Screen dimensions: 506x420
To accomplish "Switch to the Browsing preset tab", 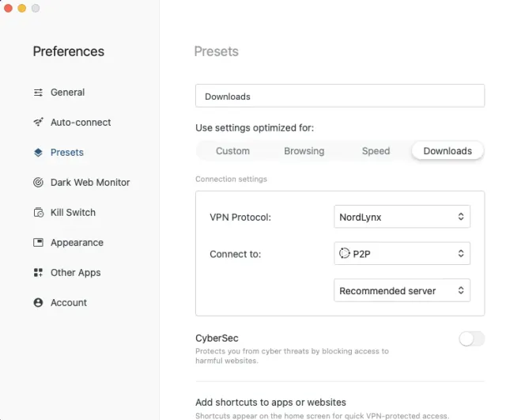I will point(304,151).
